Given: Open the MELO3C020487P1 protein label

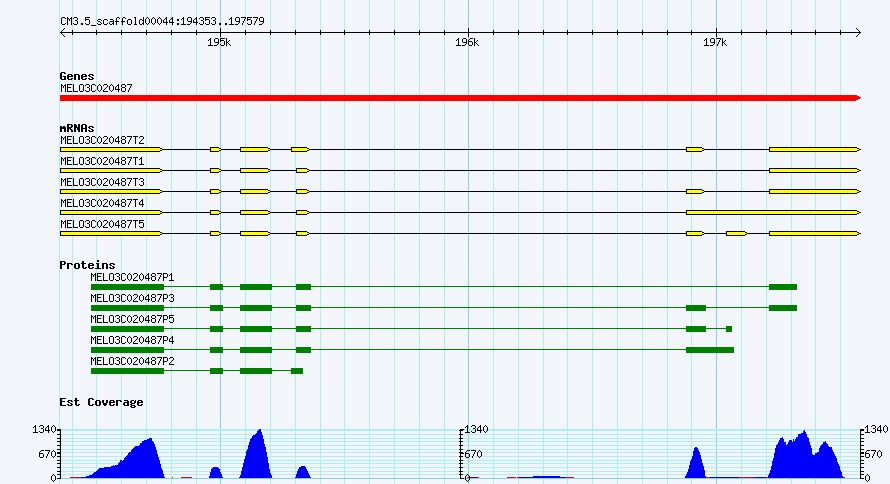Looking at the screenshot, I should pos(132,277).
